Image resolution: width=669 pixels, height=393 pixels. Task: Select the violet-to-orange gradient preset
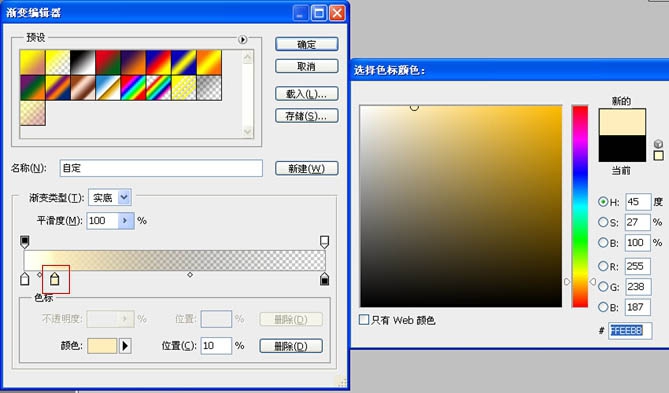(x=133, y=63)
